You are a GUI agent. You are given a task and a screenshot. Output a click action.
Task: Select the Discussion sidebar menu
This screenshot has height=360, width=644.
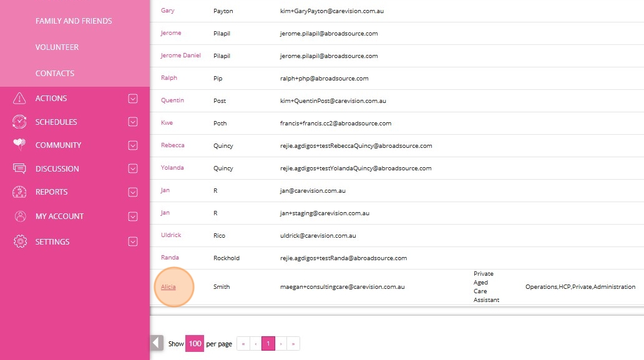point(57,168)
